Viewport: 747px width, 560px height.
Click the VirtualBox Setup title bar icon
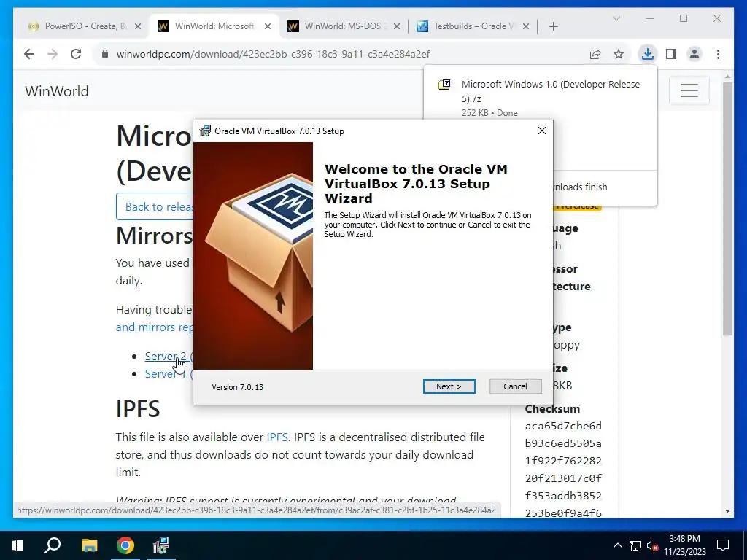pyautogui.click(x=205, y=131)
